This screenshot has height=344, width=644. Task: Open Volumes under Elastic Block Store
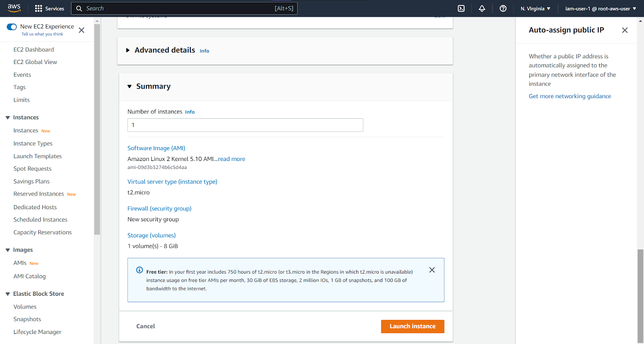pyautogui.click(x=25, y=307)
